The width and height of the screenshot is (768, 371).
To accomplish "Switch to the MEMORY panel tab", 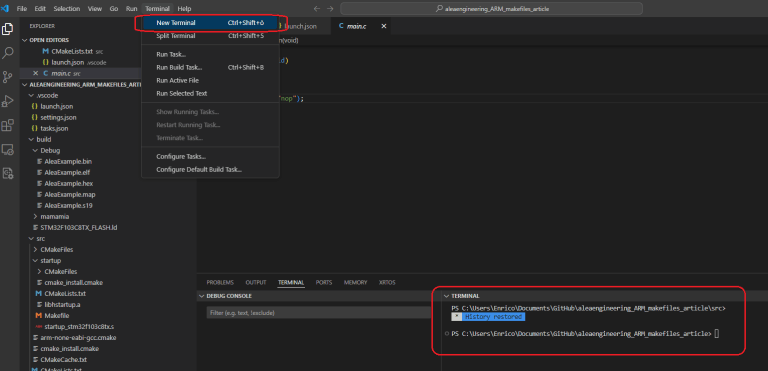I will (x=355, y=282).
